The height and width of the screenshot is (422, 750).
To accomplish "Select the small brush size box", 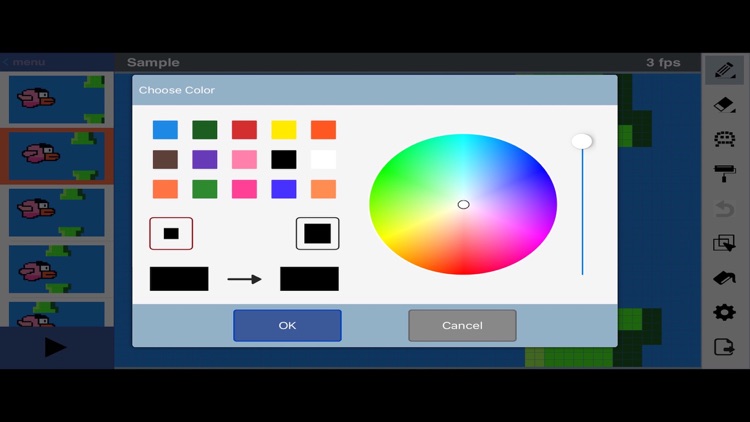I will (171, 233).
